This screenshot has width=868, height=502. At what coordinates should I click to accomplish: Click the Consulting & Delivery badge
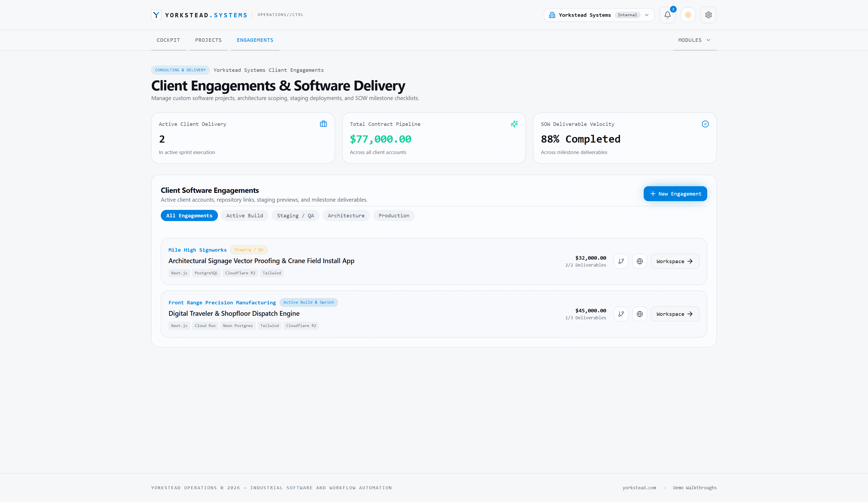180,70
